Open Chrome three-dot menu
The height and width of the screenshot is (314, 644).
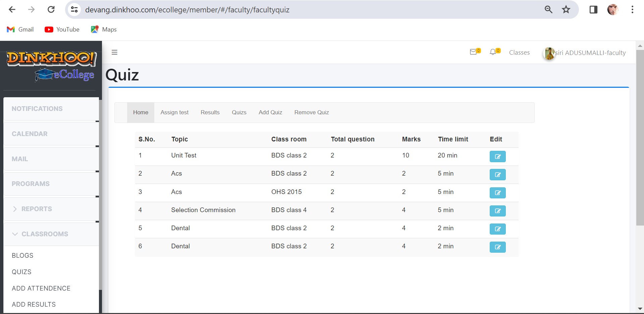click(632, 9)
